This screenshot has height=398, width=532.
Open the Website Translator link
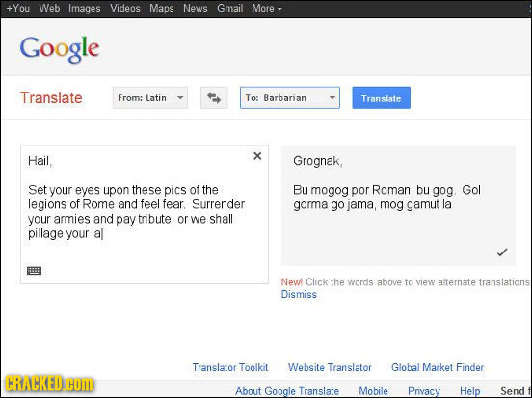click(330, 367)
